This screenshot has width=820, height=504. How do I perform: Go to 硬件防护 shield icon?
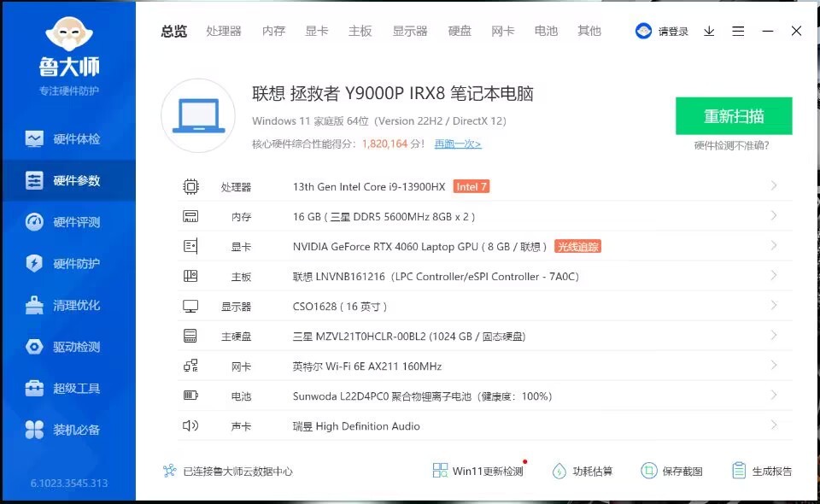click(34, 263)
